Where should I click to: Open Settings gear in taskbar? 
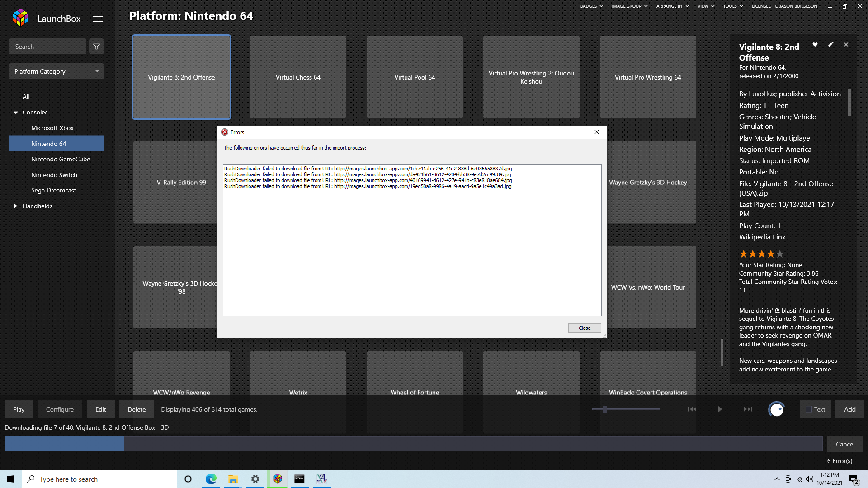(255, 479)
